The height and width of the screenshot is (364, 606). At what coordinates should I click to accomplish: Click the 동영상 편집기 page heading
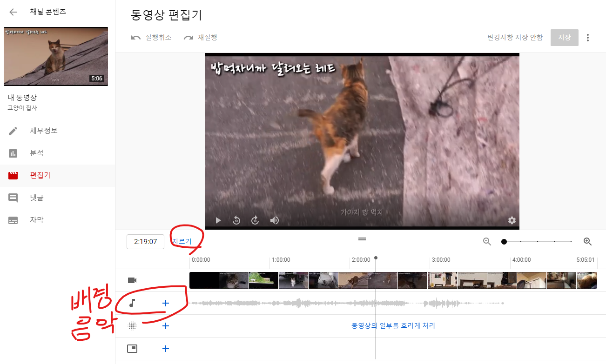point(167,15)
